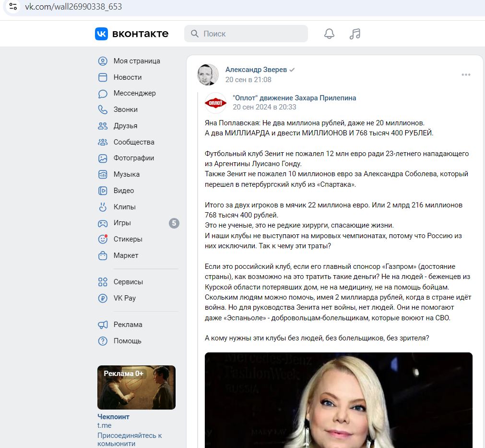
Task: Focus the Поиск search field
Action: coord(246,34)
